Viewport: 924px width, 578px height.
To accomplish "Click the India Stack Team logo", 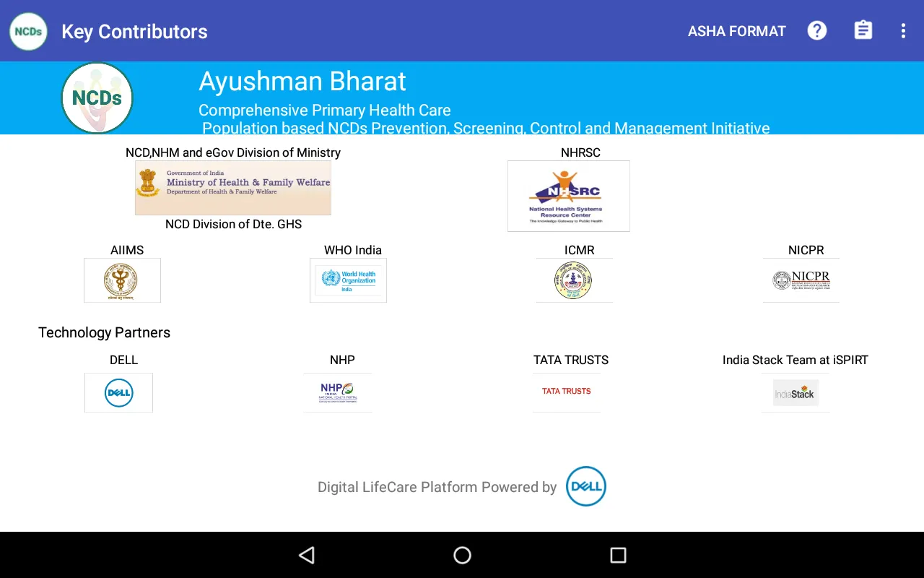I will click(795, 392).
